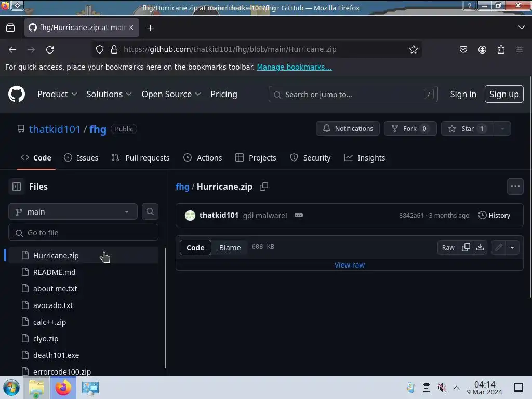532x399 pixels.
Task: Collapse the file tree side panel icon
Action: [x=17, y=187]
